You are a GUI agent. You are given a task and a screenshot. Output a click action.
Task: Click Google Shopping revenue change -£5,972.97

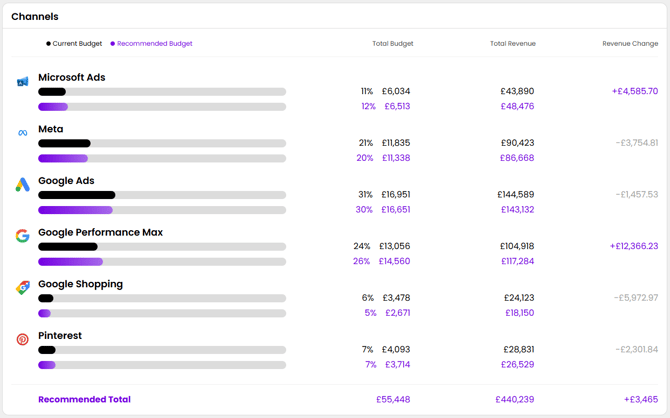point(636,298)
